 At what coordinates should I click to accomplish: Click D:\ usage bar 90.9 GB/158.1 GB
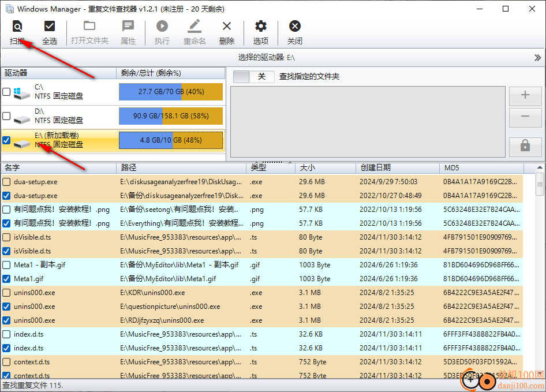(x=171, y=116)
